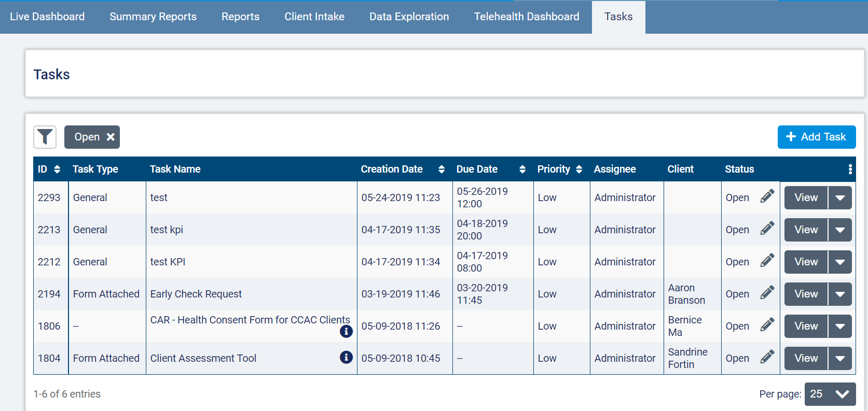Click the pencil edit icon for task 2293
Image resolution: width=868 pixels, height=411 pixels.
[767, 197]
